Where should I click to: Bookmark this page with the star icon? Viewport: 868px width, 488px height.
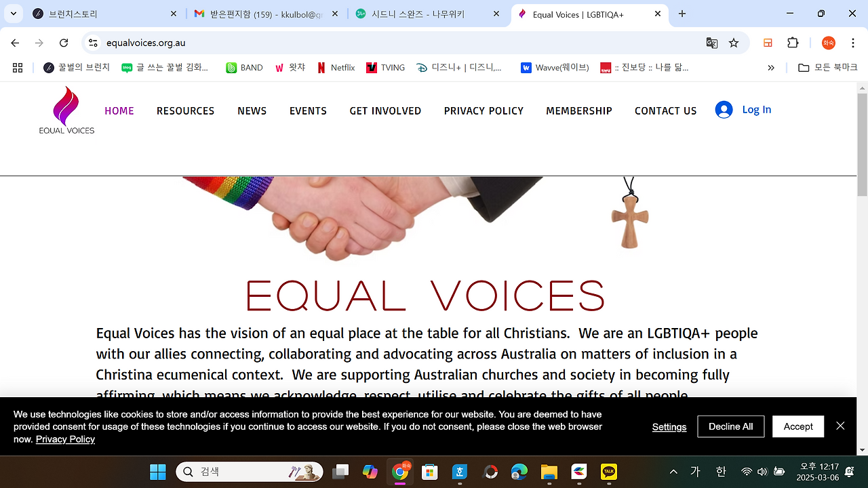[x=734, y=43]
